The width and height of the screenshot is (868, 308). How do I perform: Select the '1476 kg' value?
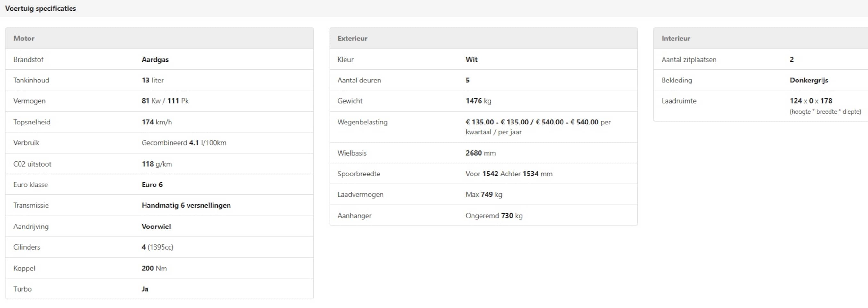[479, 101]
